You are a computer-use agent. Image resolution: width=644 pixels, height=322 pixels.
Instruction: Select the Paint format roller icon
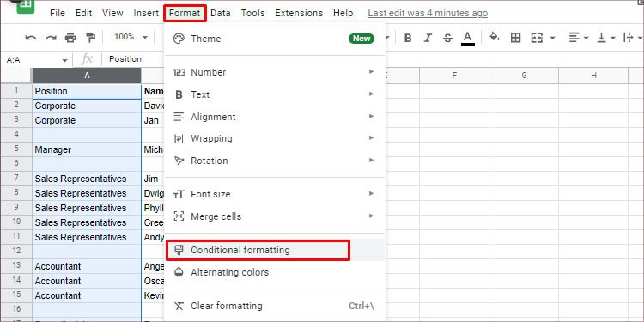[x=90, y=38]
